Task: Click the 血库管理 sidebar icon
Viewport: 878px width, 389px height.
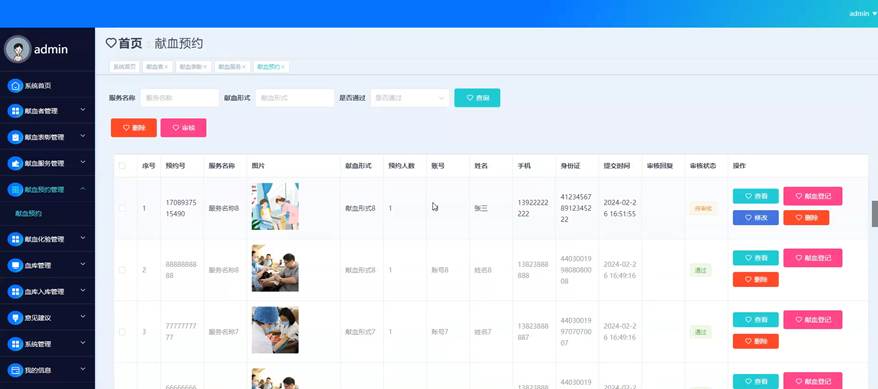Action: pyautogui.click(x=15, y=265)
